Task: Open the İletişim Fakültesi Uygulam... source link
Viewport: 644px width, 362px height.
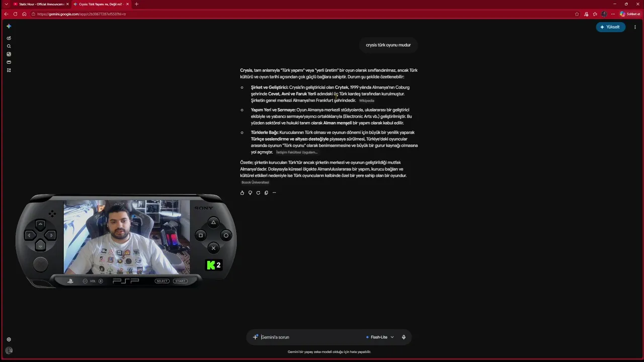Action: click(x=296, y=152)
